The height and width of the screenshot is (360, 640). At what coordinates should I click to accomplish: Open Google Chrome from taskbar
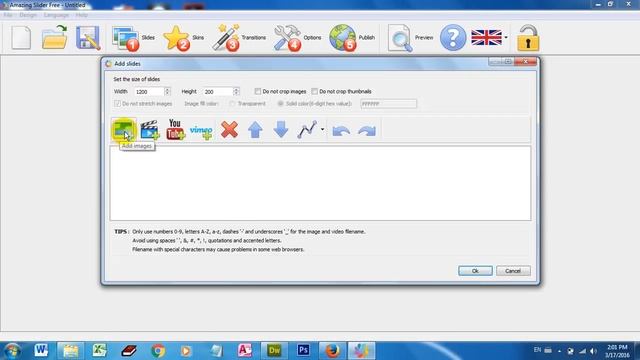point(158,351)
